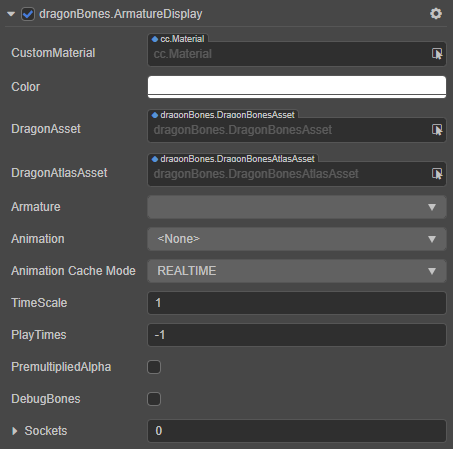Click the dragonBones.DragonBonesAtlasAsset type tag
The image size is (453, 449).
[233, 159]
